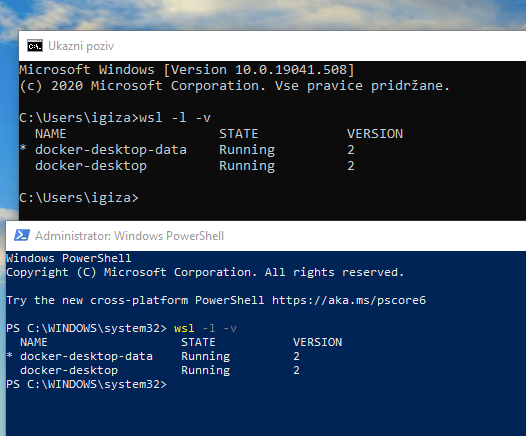Click the Ukazni poziv title bar

tap(272, 46)
